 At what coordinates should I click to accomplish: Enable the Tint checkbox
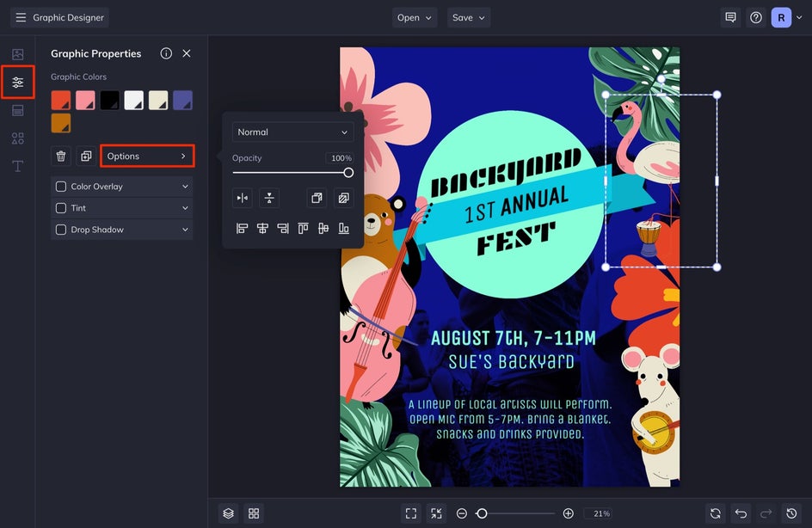pyautogui.click(x=61, y=208)
